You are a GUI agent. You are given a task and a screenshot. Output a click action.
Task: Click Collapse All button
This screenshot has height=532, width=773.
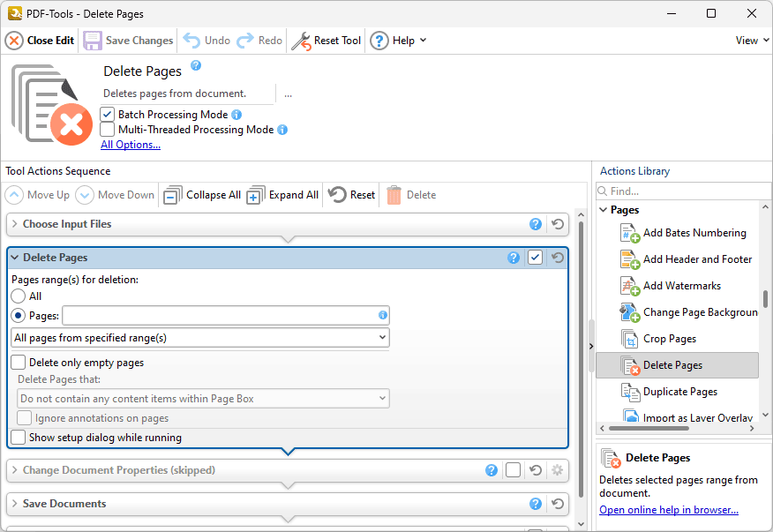click(202, 195)
